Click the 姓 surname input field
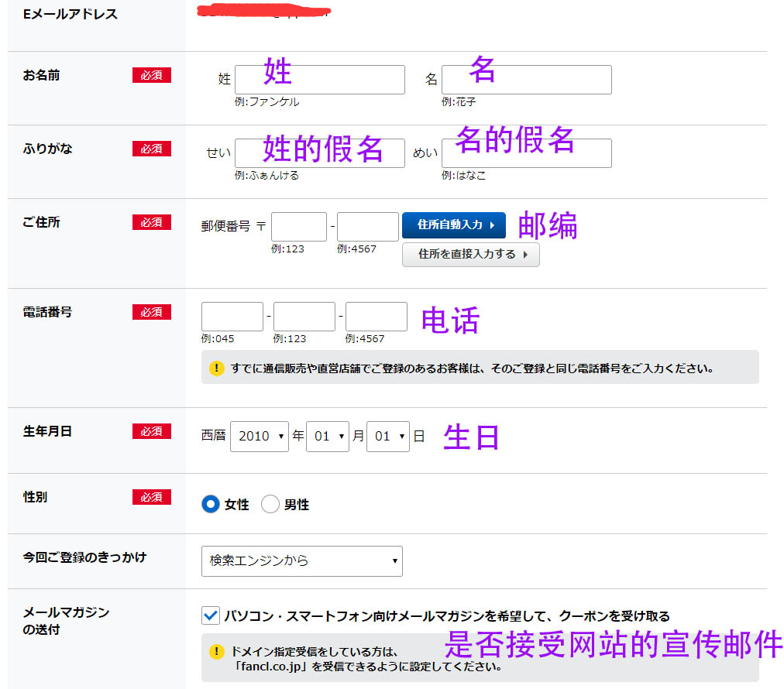 (x=319, y=80)
